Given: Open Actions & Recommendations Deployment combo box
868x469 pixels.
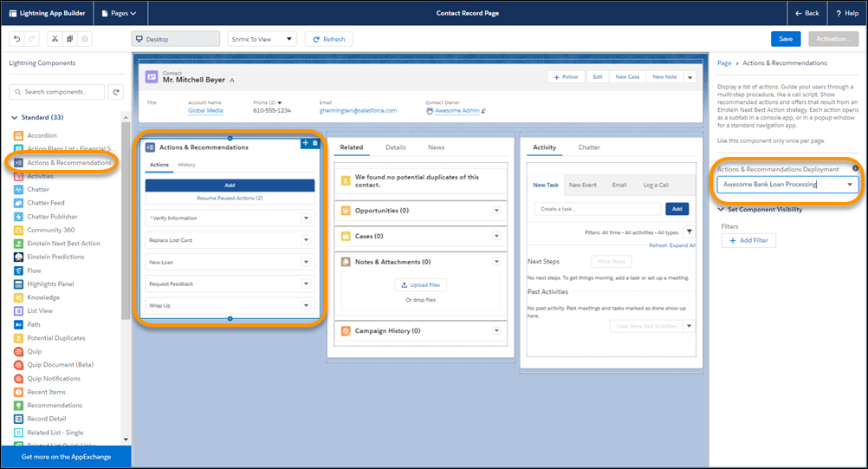Looking at the screenshot, I should pos(787,185).
